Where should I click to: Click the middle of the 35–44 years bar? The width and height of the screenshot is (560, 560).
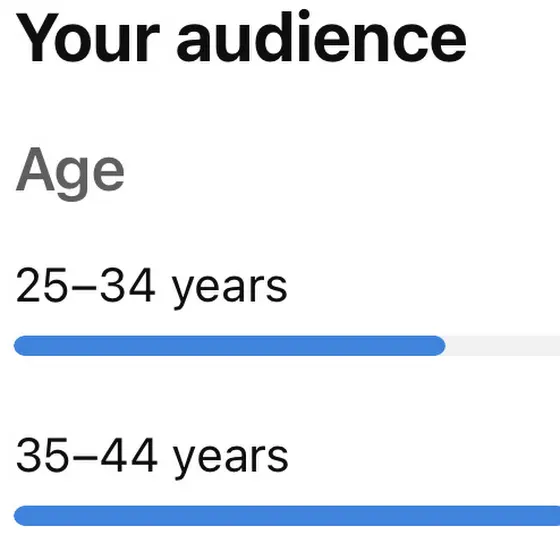pyautogui.click(x=287, y=516)
